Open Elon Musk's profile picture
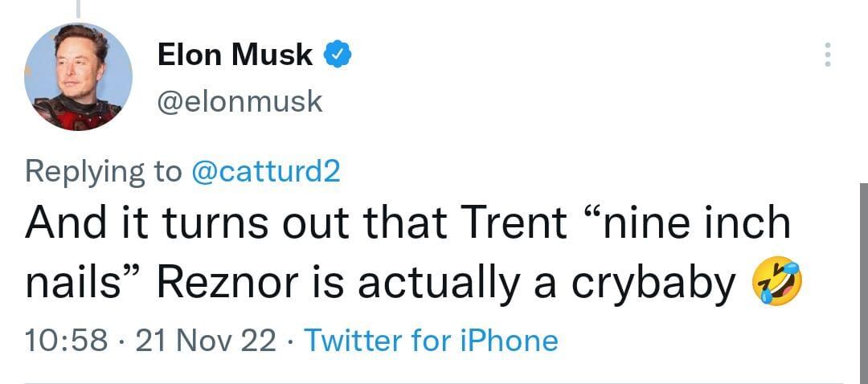This screenshot has height=384, width=868. click(x=78, y=77)
